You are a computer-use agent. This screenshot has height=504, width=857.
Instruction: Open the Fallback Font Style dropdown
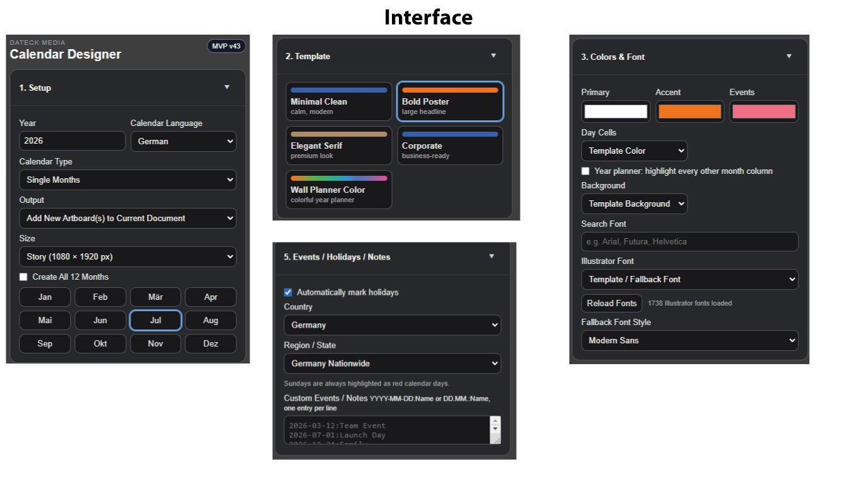[689, 340]
